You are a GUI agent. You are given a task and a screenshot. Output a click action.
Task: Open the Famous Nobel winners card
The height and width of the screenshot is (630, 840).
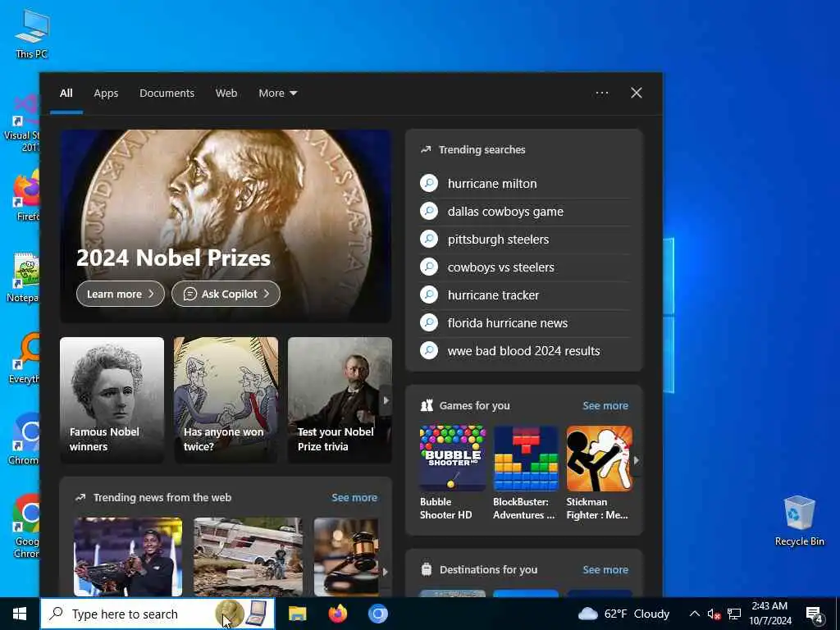[x=112, y=399]
